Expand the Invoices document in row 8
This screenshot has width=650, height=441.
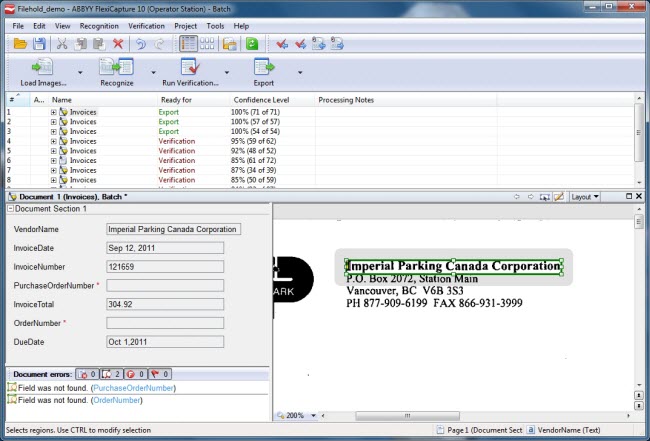point(53,180)
